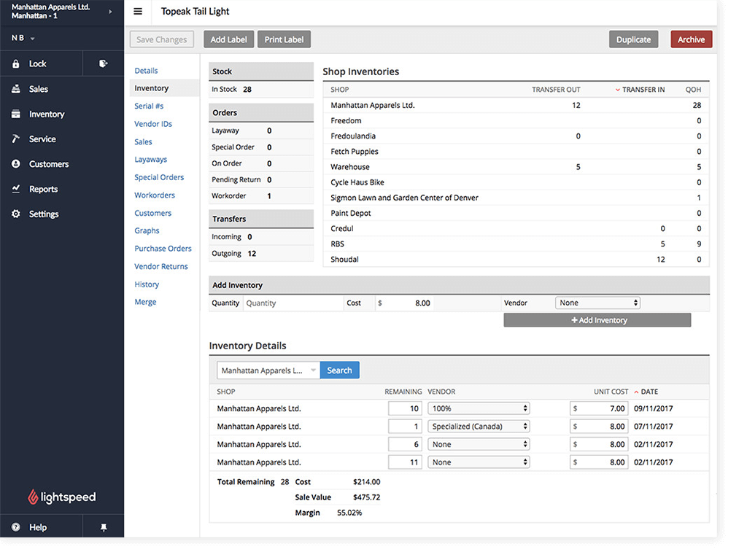Open the Specialized (Canada) vendor dropdown
This screenshot has width=747, height=560.
(x=479, y=427)
